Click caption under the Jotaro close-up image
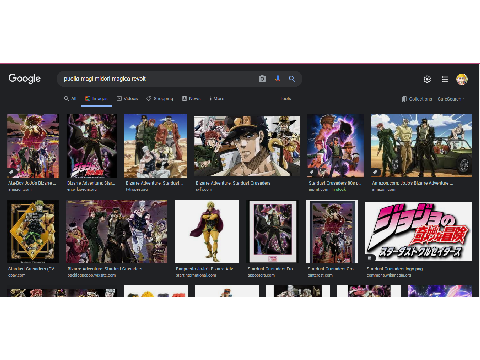The image size is (480, 360). 233,183
